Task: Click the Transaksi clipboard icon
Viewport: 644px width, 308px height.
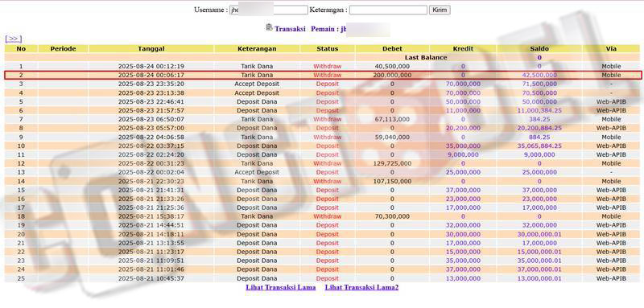Action: pyautogui.click(x=269, y=27)
